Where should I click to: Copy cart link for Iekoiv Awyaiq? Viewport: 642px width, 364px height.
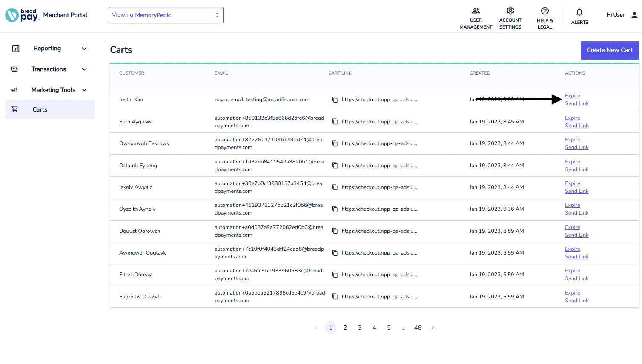coord(335,187)
